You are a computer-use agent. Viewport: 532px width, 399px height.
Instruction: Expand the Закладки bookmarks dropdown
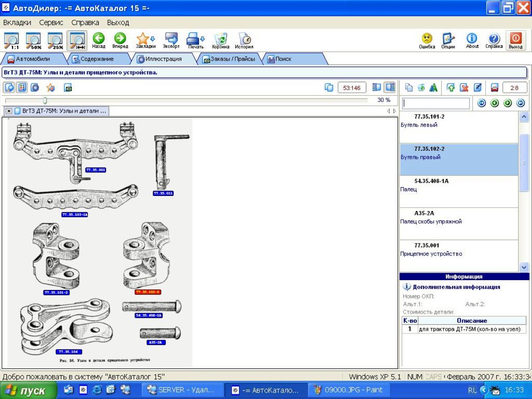[x=146, y=40]
